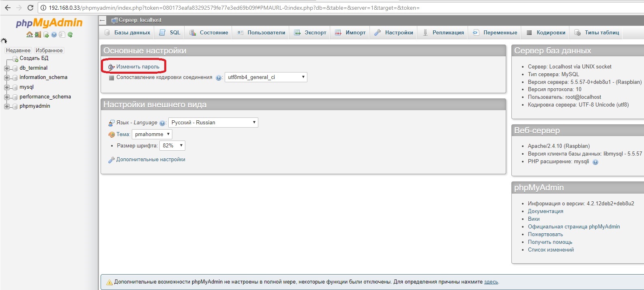
Task: Click the help icon next to collation label
Action: tap(219, 78)
